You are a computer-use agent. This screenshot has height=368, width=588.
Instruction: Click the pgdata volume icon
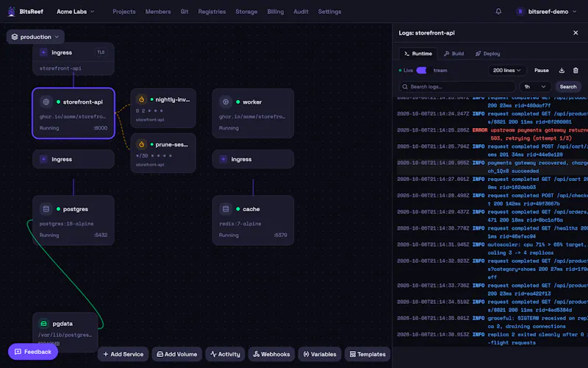pos(43,323)
